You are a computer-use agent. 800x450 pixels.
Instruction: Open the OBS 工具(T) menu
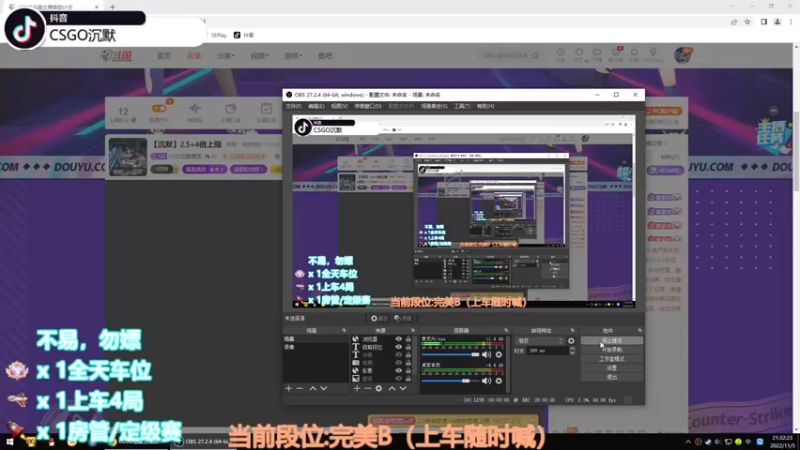click(x=462, y=106)
